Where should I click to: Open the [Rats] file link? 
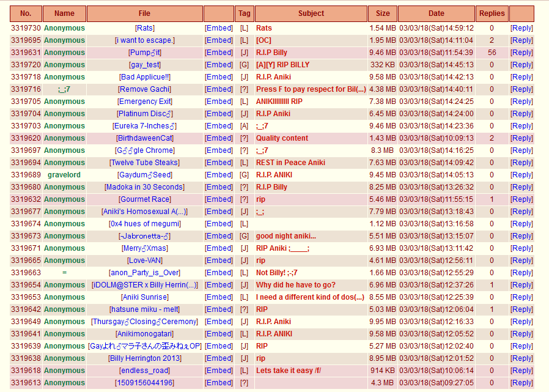click(x=145, y=28)
